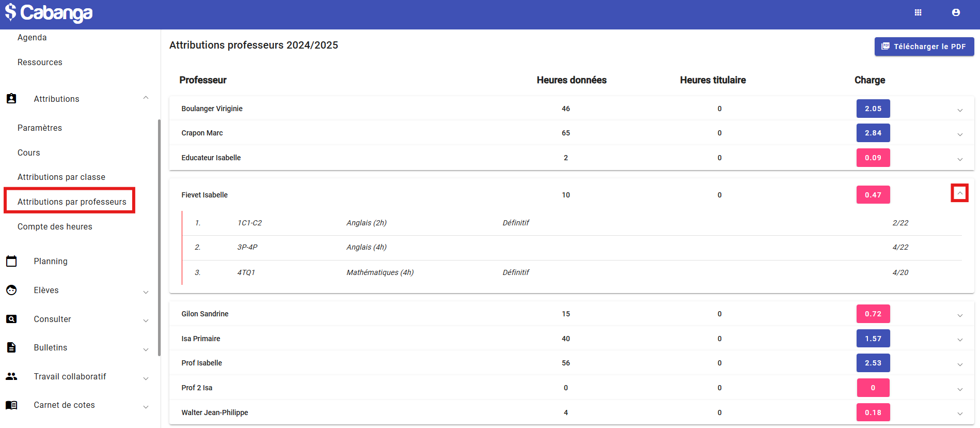Collapse the Fievet Isabelle row details
Image resolution: width=980 pixels, height=428 pixels.
959,193
